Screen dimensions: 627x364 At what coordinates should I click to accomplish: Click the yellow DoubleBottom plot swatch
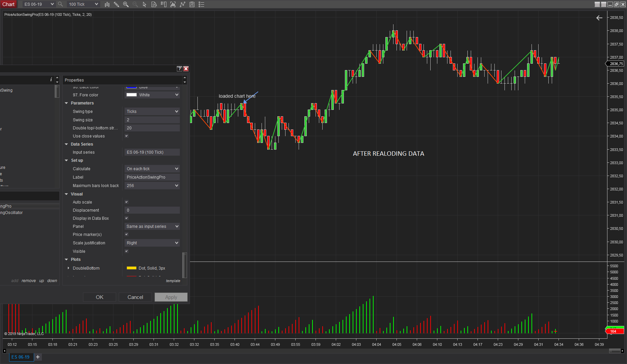pyautogui.click(x=132, y=268)
